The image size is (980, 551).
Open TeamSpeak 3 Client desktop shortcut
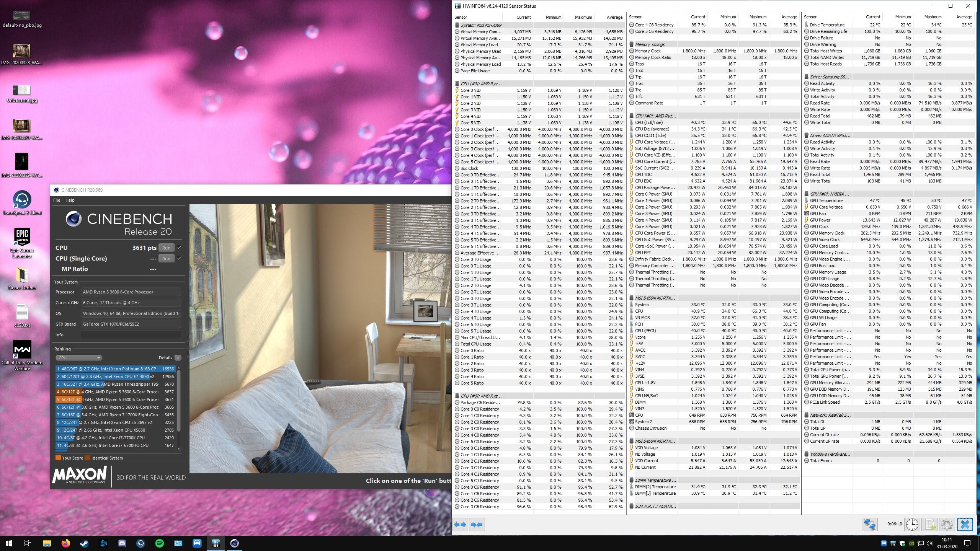coord(22,203)
